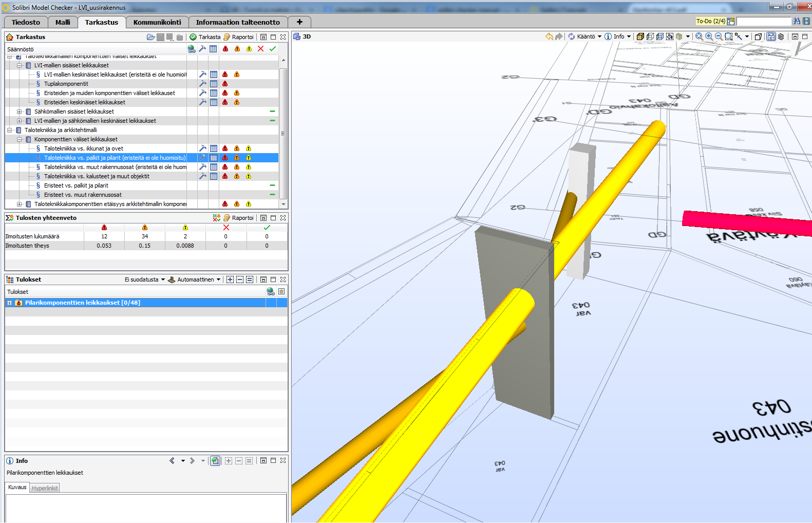The image size is (812, 523).
Task: Click OK/X result status icon in Tulosten yhteenveto
Action: click(x=217, y=218)
